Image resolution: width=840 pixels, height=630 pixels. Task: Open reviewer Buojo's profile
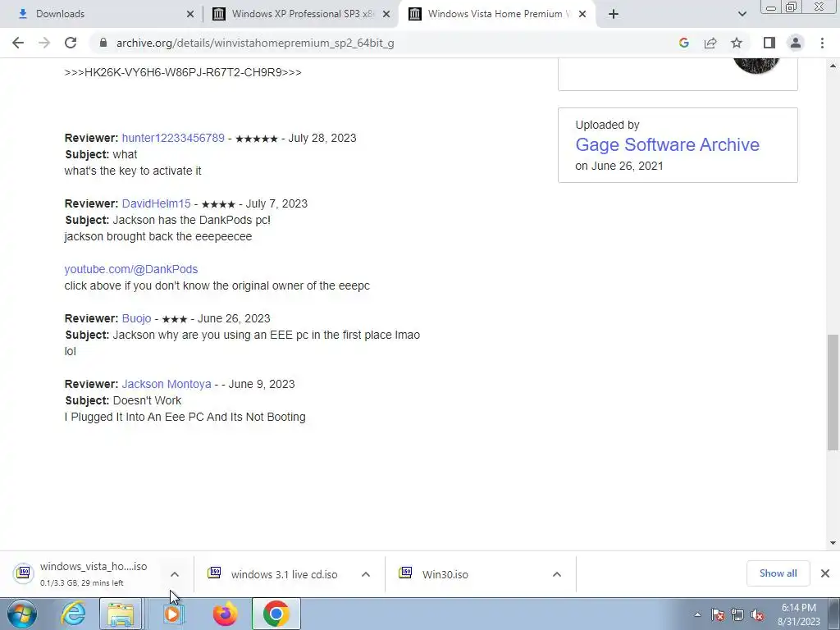pos(136,318)
